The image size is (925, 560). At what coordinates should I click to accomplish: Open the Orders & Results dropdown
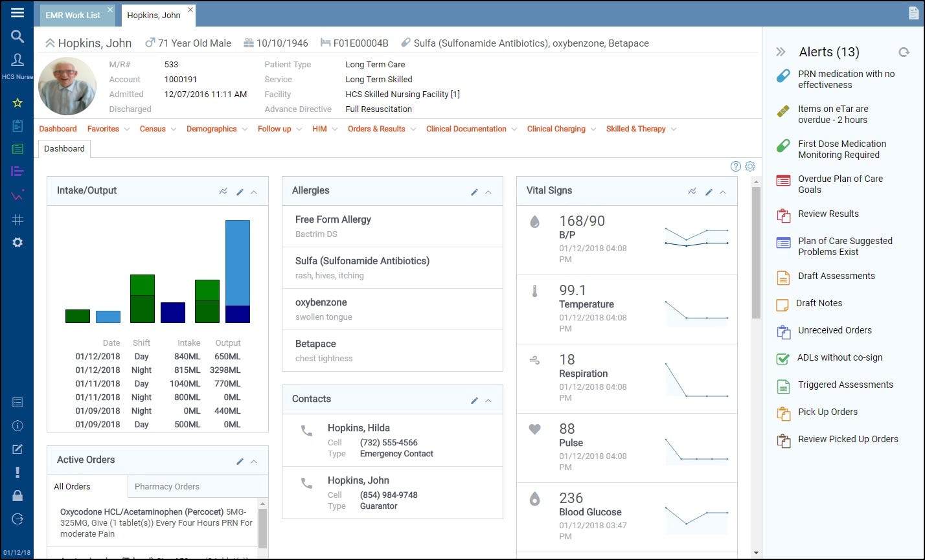coord(377,129)
